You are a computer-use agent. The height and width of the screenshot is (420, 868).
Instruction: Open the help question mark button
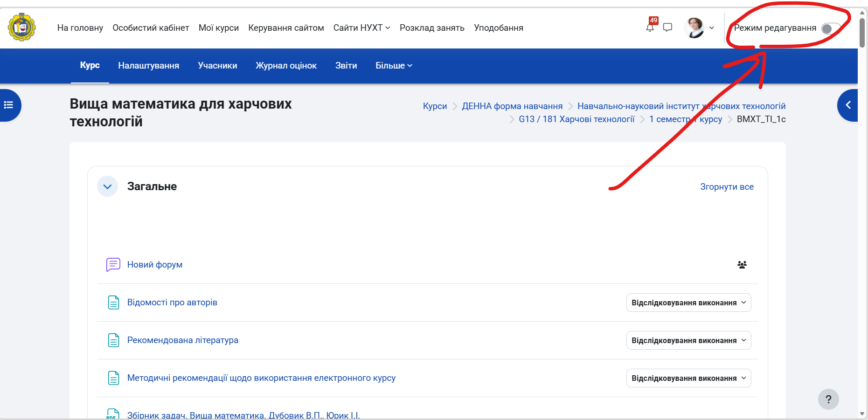pos(828,399)
